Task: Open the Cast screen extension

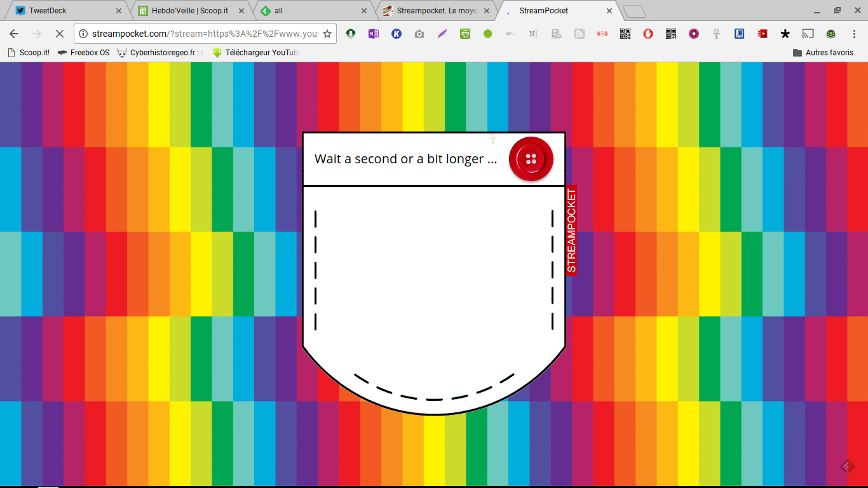Action: (808, 34)
